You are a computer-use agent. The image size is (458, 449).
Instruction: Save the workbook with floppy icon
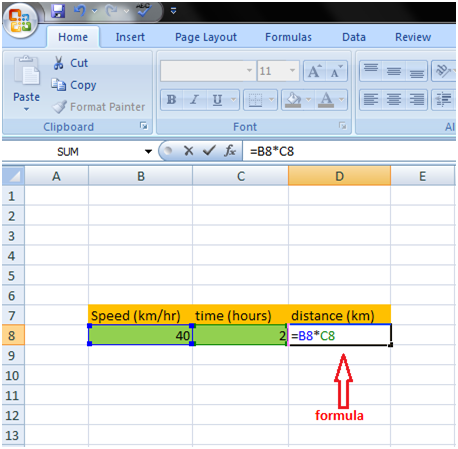[58, 11]
